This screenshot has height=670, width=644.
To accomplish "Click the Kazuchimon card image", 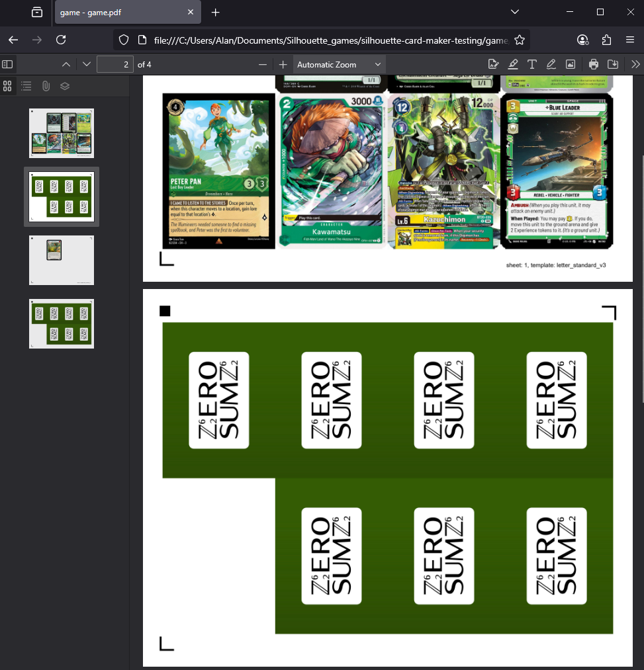I will (444, 171).
